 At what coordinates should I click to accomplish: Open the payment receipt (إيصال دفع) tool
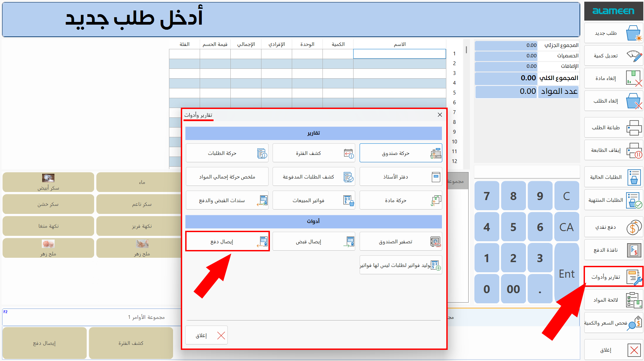[x=227, y=241]
